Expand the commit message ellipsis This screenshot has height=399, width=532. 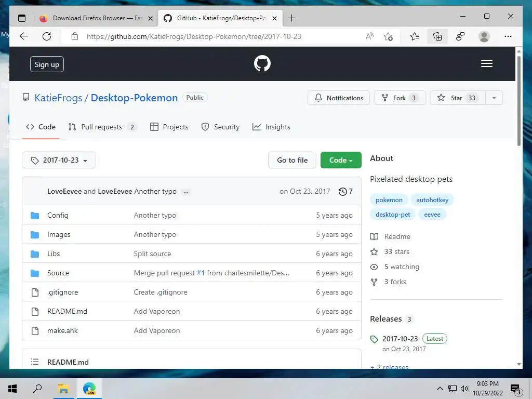coord(186,192)
